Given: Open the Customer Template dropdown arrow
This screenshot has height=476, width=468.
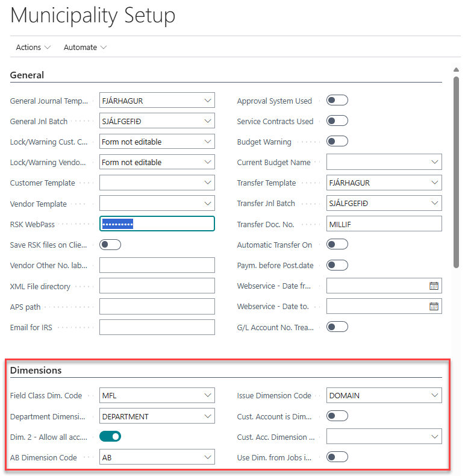Looking at the screenshot, I should pos(208,183).
